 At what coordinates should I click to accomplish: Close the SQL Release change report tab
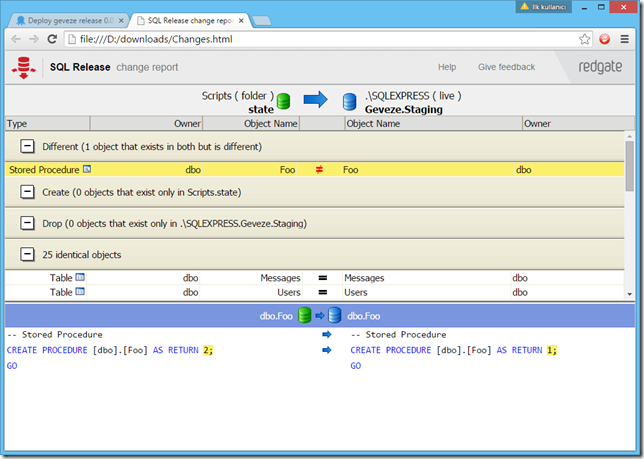coord(241,21)
